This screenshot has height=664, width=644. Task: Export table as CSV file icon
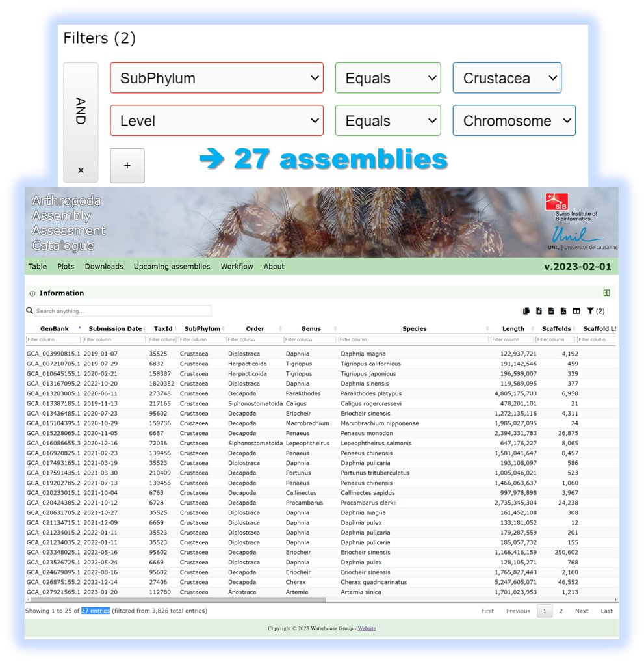coord(551,311)
